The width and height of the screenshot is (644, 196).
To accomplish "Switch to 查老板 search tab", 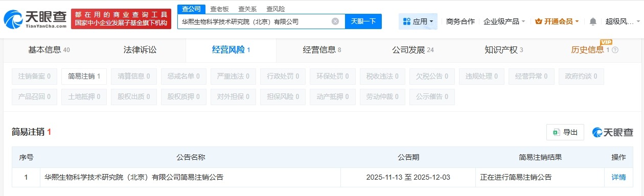I will (x=219, y=9).
